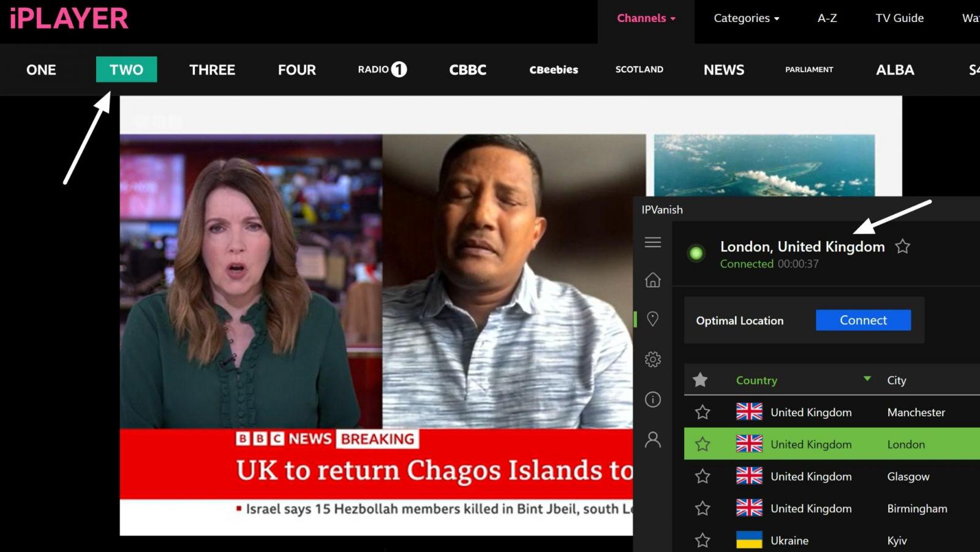Open the A-Z programme listing
The image size is (980, 552).
coord(827,18)
